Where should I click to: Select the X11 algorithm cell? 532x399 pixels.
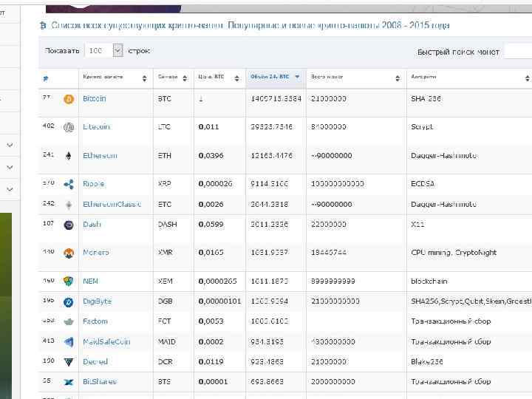click(x=417, y=225)
